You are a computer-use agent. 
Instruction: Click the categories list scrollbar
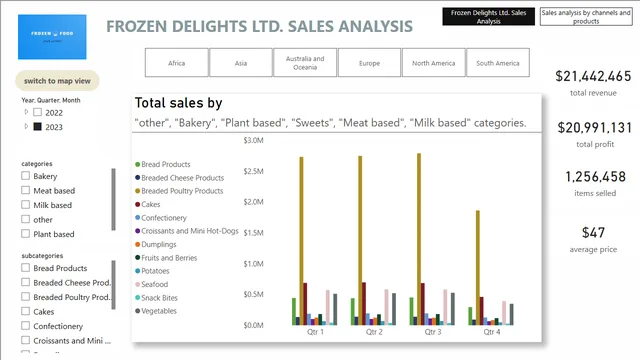(x=113, y=200)
